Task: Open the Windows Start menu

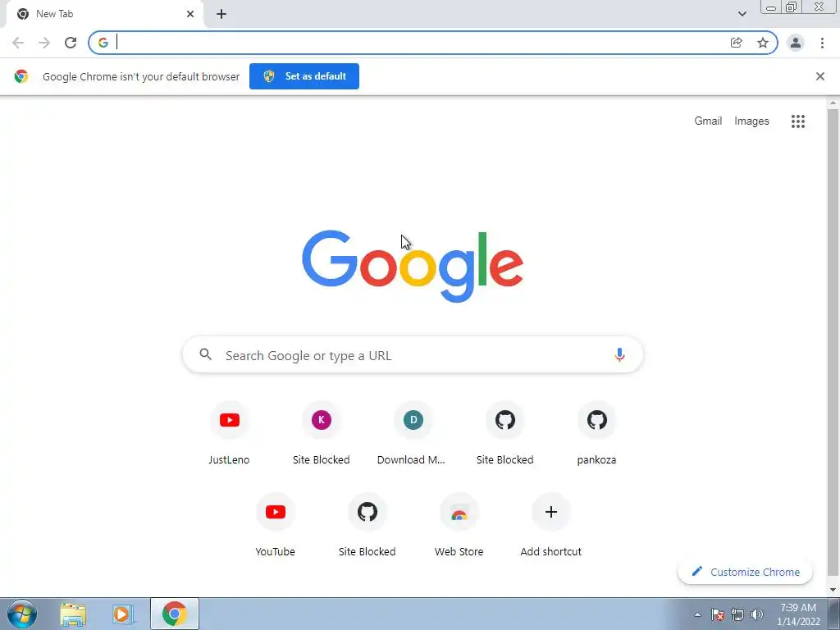Action: (21, 614)
